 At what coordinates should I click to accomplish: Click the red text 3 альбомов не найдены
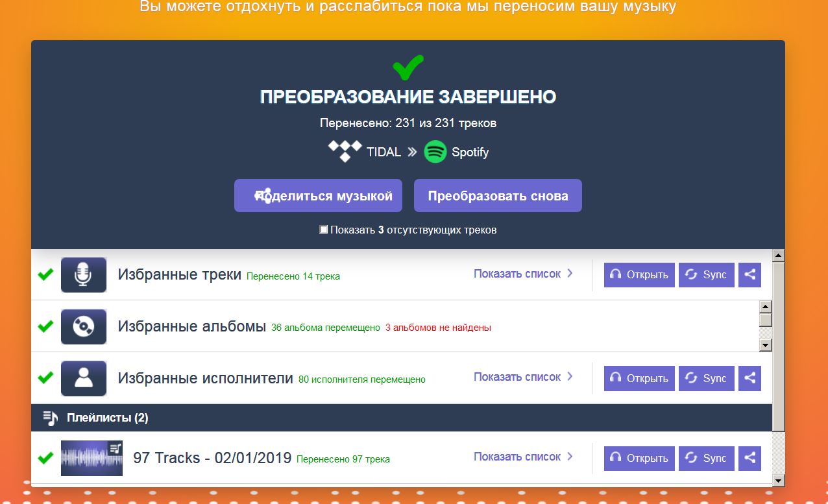438,328
